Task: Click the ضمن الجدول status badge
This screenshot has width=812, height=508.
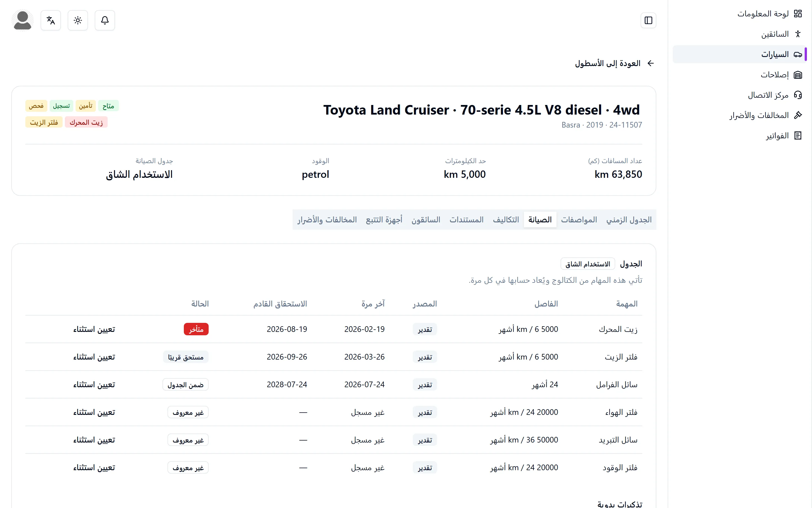Action: 186,385
